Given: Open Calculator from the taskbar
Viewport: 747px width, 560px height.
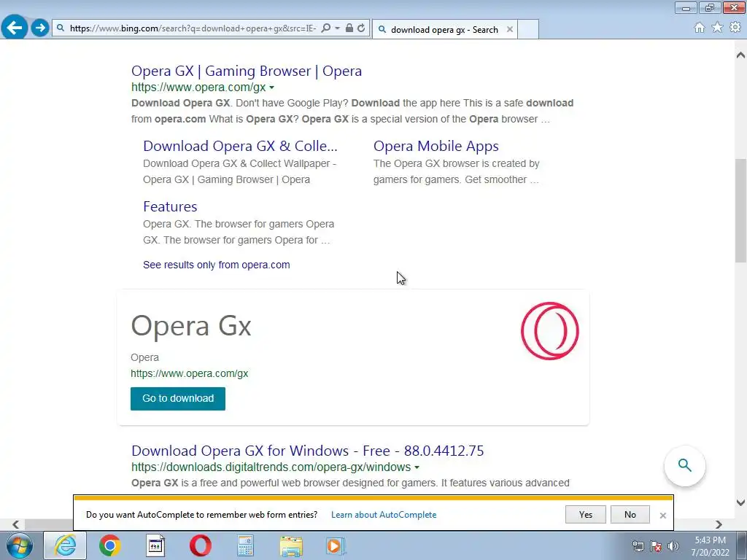Looking at the screenshot, I should tap(245, 545).
